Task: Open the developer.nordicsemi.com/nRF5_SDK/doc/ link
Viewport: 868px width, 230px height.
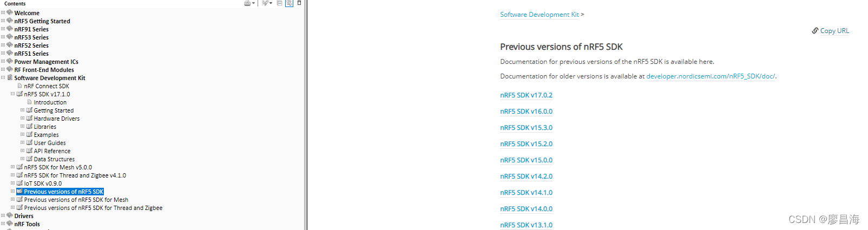Action: click(711, 76)
